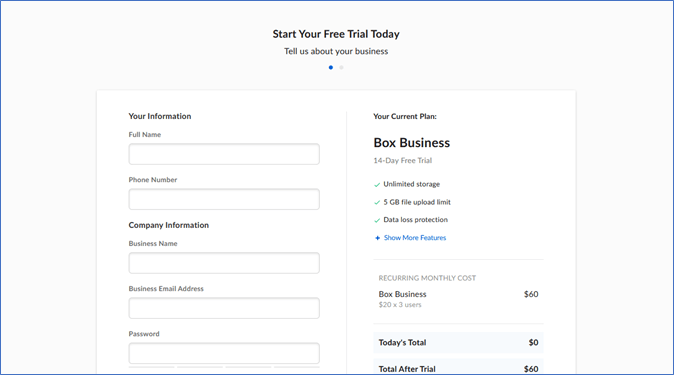Click the checkmark beside 5 GB file upload limit
Viewport: 674px width, 375px height.
click(377, 203)
